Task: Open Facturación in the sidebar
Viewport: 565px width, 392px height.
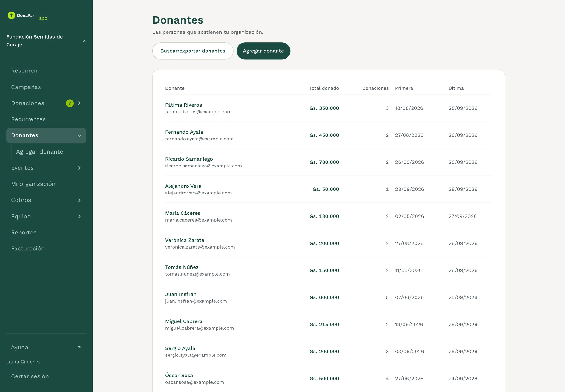Action: pos(46,249)
